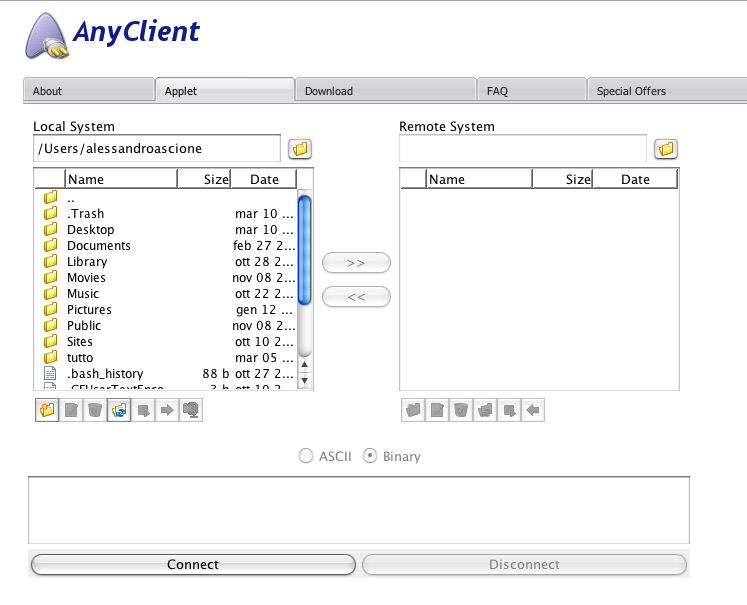The image size is (747, 605).
Task: Click the local toolbar icon left of the right arrow
Action: pyautogui.click(x=143, y=410)
